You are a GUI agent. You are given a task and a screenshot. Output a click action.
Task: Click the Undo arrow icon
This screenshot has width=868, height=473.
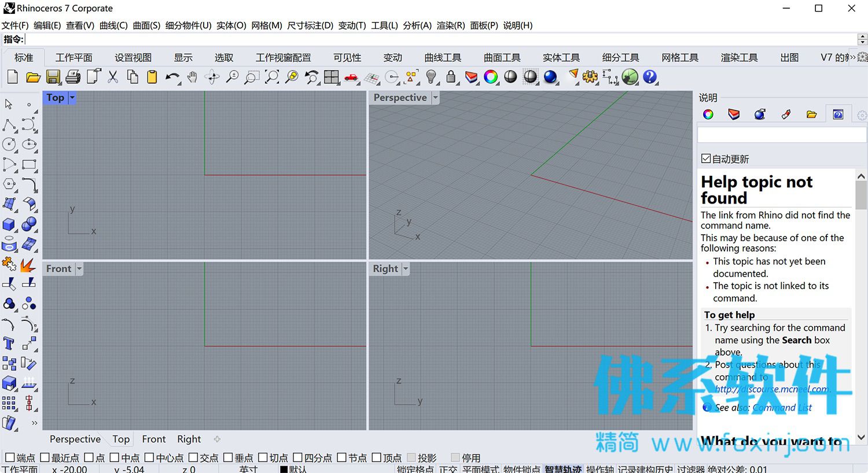pos(172,77)
